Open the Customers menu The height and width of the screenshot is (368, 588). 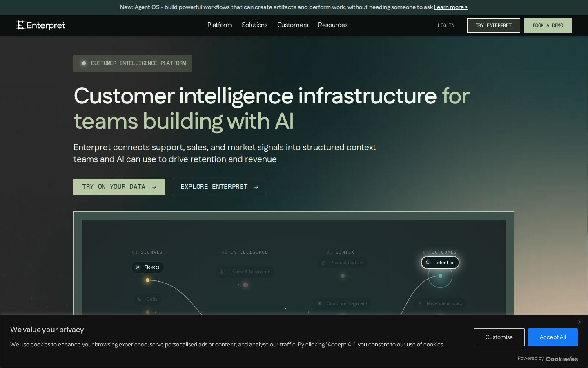point(293,25)
